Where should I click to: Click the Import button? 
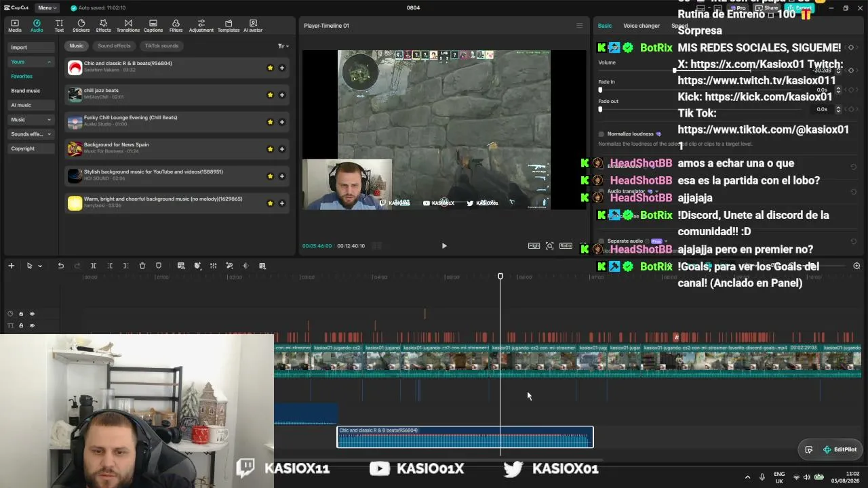pos(32,47)
